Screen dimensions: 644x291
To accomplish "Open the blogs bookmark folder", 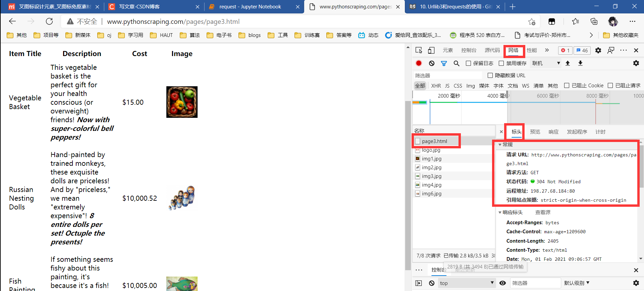I will coord(250,35).
